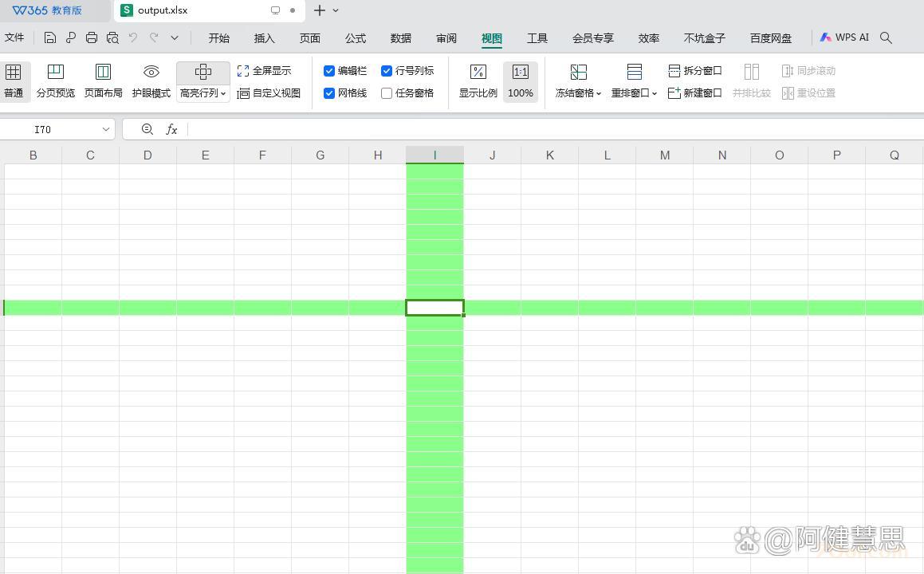Disable the 编辑栏 formula bar checkbox
Viewport: 924px width, 574px height.
(329, 70)
